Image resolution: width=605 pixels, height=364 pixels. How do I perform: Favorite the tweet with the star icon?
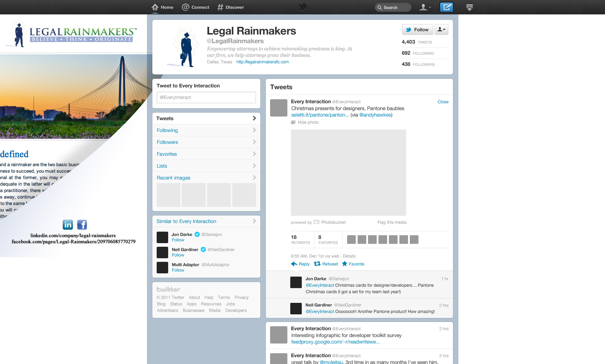pos(353,264)
